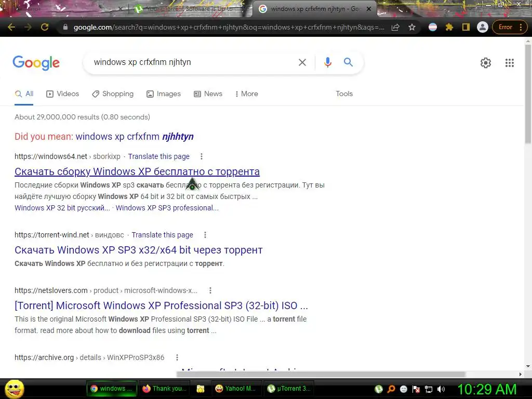Bookmark this page with the star icon
The image size is (532, 399).
[x=412, y=27]
